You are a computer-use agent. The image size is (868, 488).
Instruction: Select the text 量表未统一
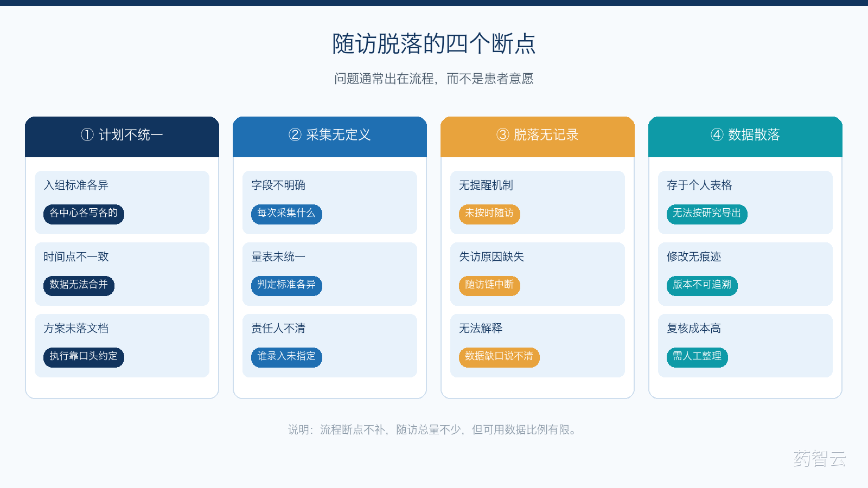tap(278, 256)
